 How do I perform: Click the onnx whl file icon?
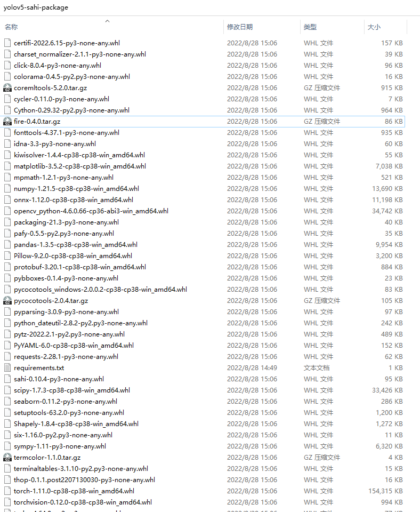click(7, 200)
